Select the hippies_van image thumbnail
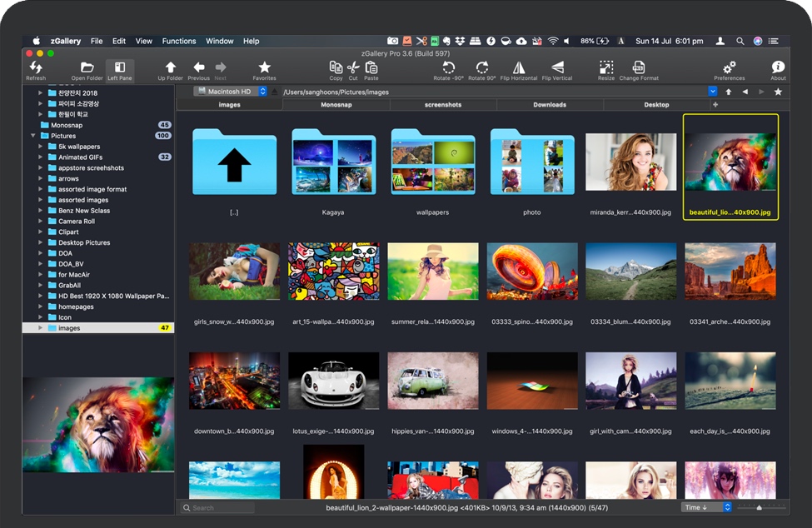Image resolution: width=812 pixels, height=528 pixels. (433, 381)
